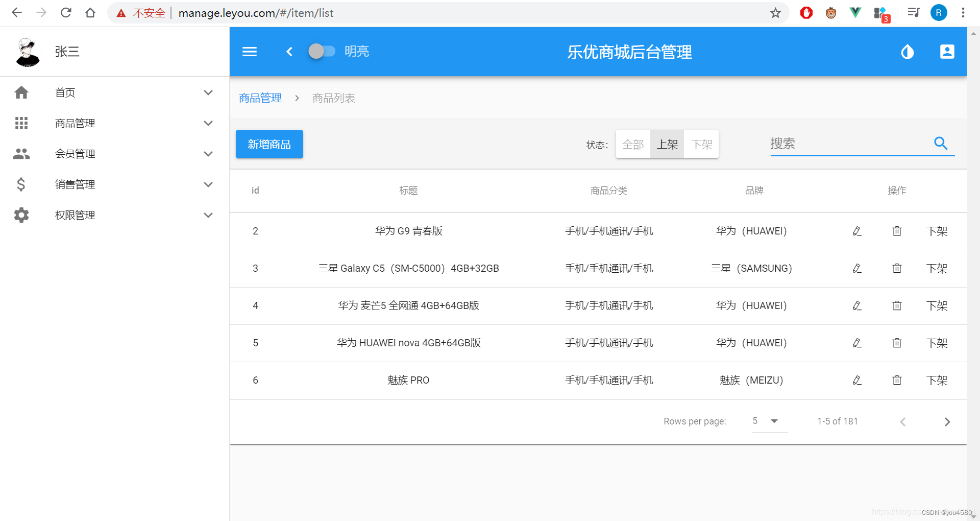Click the browser address bar URL
The image size is (980, 521).
click(x=256, y=13)
